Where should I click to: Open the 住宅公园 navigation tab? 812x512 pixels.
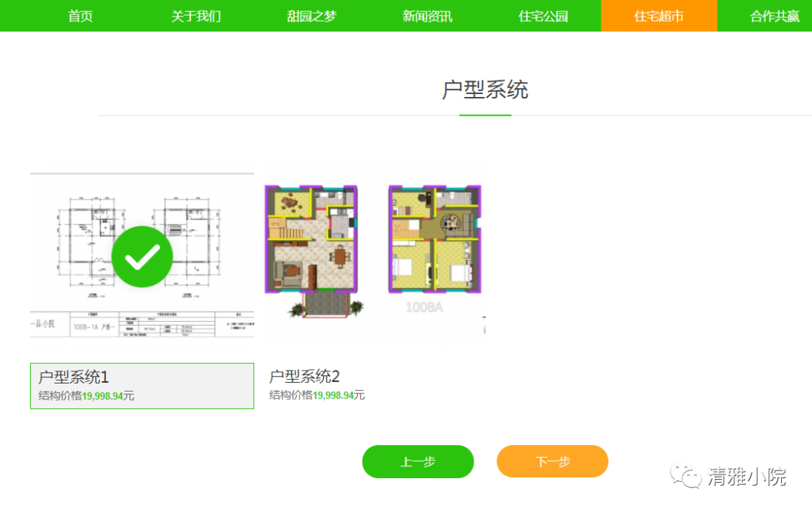click(544, 16)
